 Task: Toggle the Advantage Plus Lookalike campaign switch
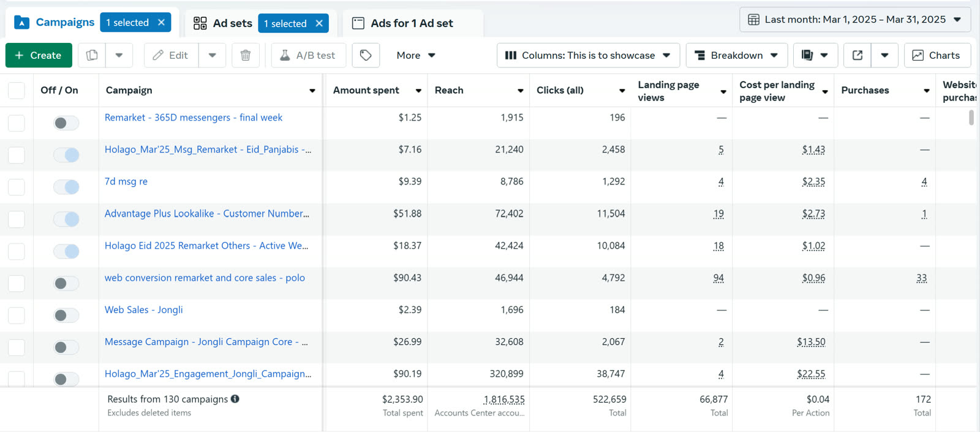click(66, 219)
